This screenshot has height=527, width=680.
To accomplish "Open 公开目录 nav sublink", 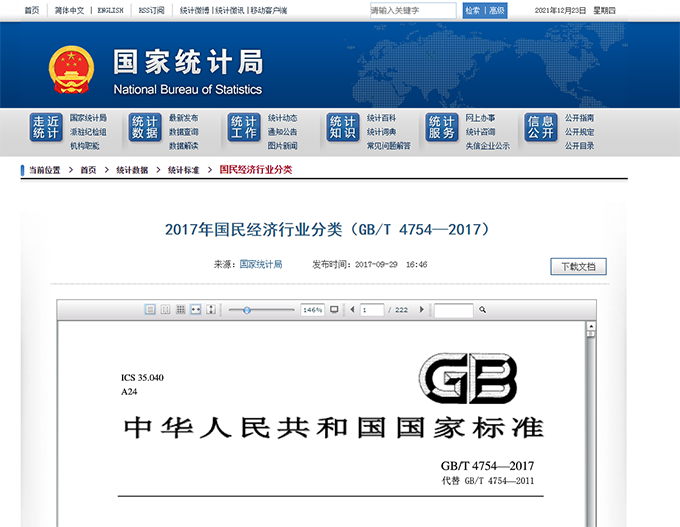I will (579, 146).
